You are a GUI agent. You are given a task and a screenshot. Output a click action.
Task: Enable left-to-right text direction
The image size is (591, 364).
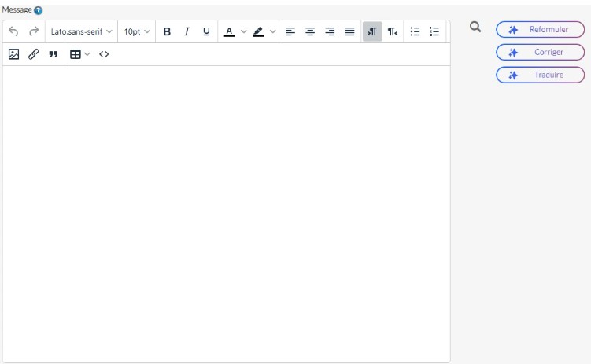[372, 31]
